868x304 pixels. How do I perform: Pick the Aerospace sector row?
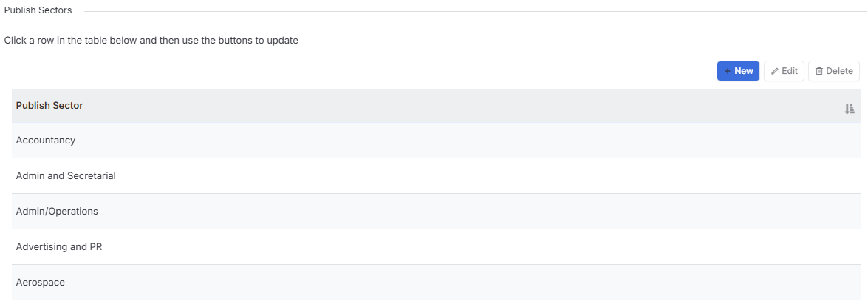pyautogui.click(x=436, y=283)
